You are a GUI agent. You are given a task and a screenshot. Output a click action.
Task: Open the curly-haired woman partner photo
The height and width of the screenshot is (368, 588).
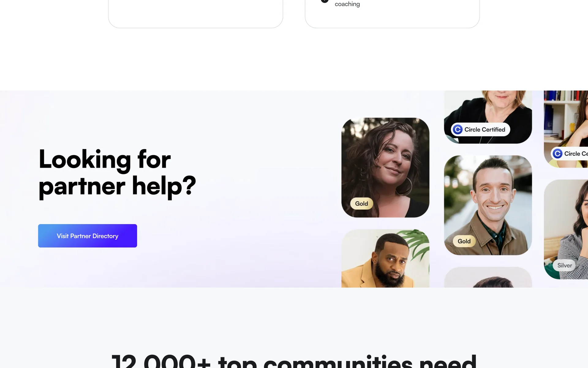click(x=385, y=167)
